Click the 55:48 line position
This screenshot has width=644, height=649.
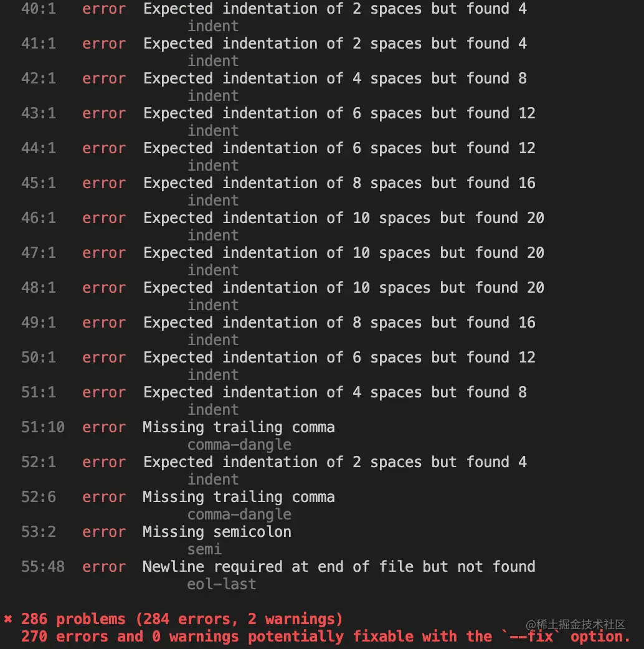point(43,567)
